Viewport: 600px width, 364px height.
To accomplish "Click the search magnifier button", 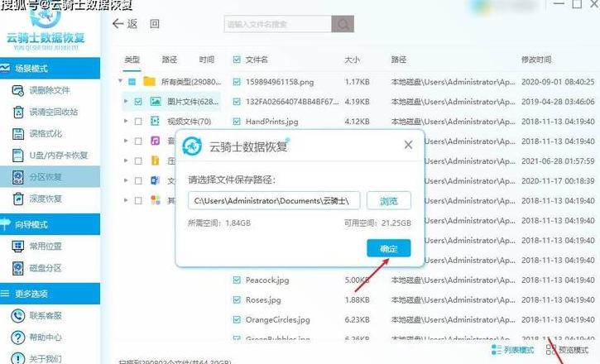I will (x=343, y=24).
